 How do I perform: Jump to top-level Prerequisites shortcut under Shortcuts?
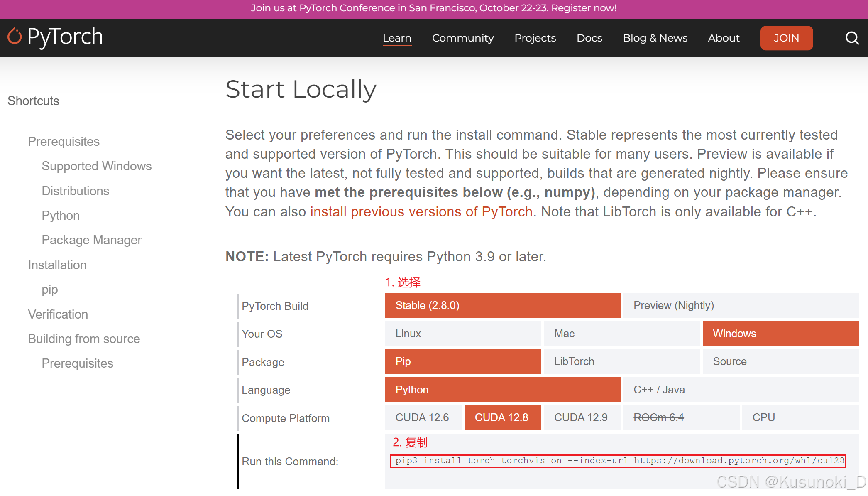(x=64, y=142)
